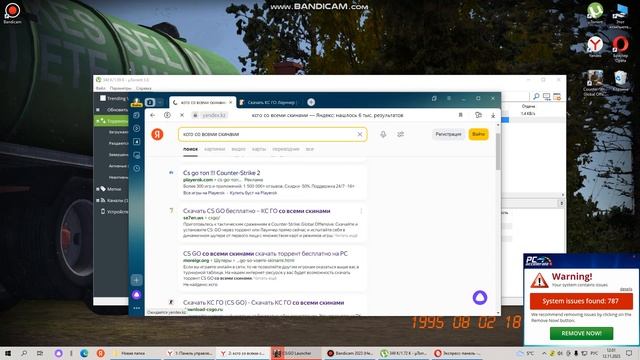Clear the search query with the X
This screenshot has height=360, width=640.
[360, 134]
